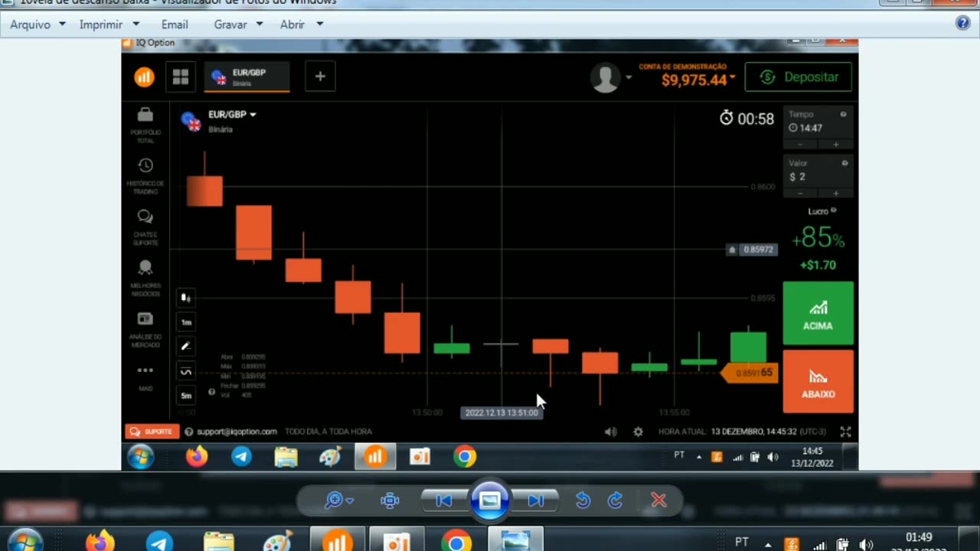
Task: Decrease the Valor amount with minus
Action: click(x=801, y=194)
